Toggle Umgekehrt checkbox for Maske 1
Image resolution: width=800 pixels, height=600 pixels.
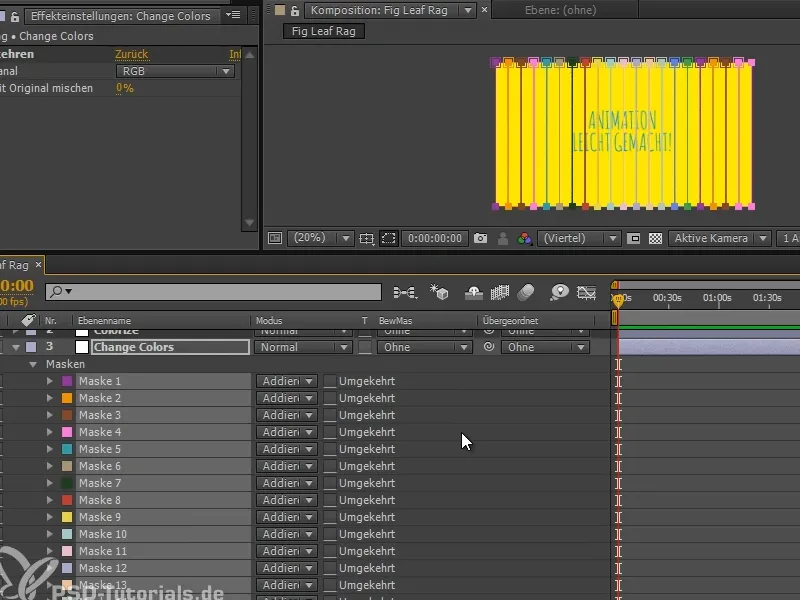click(x=330, y=381)
